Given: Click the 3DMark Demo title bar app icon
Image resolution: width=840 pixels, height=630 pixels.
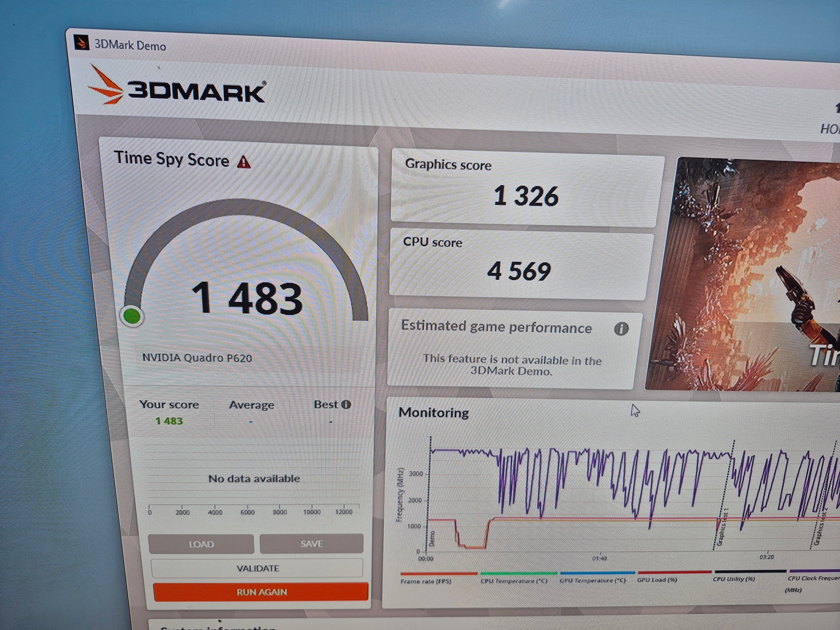Looking at the screenshot, I should pos(81,42).
